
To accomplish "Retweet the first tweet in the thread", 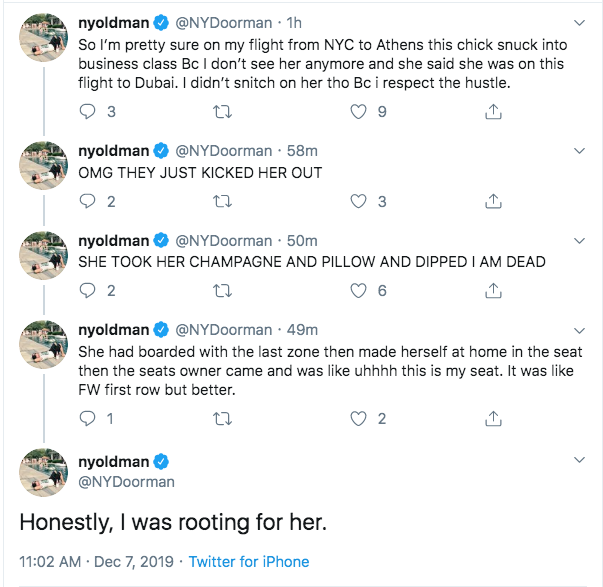I will (223, 113).
